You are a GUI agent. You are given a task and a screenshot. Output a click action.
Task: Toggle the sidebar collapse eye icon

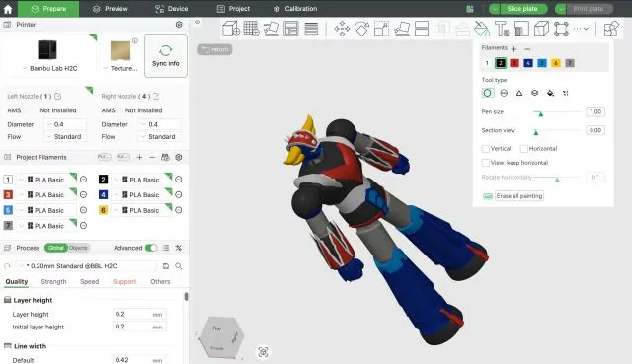tap(197, 22)
